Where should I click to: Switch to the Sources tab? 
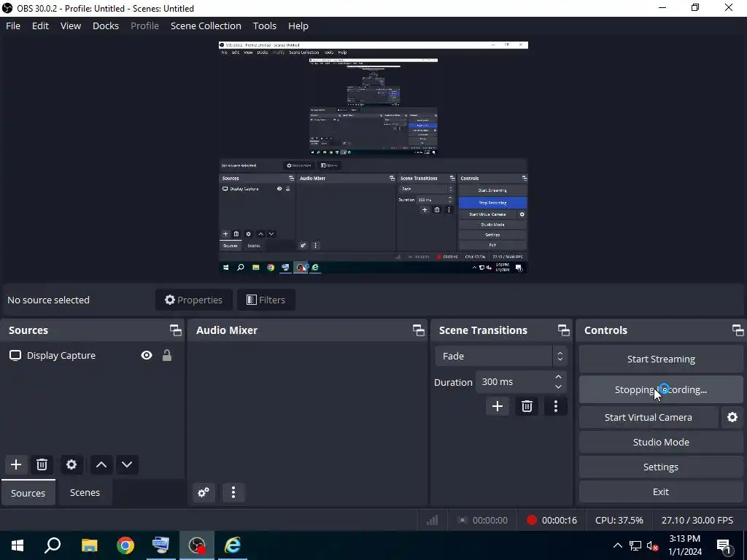(x=28, y=492)
